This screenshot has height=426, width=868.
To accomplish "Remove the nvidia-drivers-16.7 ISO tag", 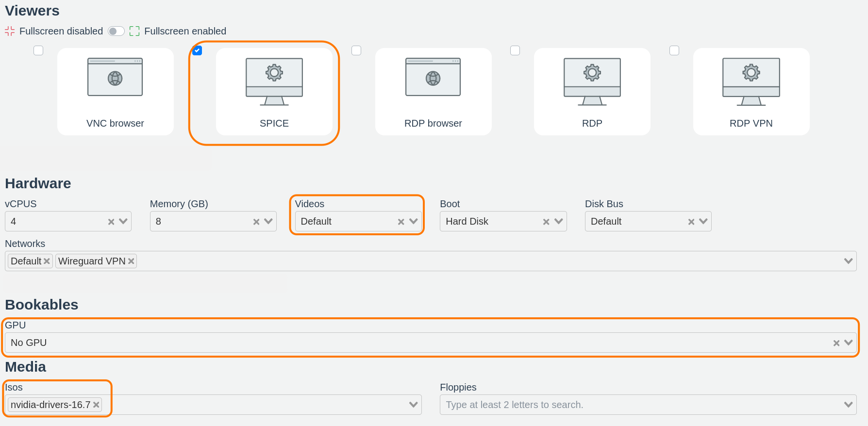I will coord(96,405).
